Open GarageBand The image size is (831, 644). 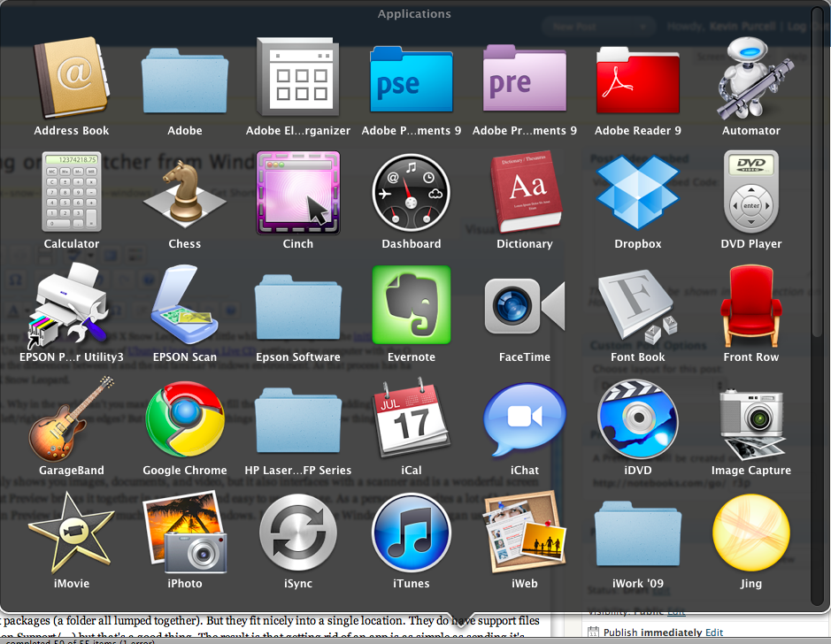point(72,419)
